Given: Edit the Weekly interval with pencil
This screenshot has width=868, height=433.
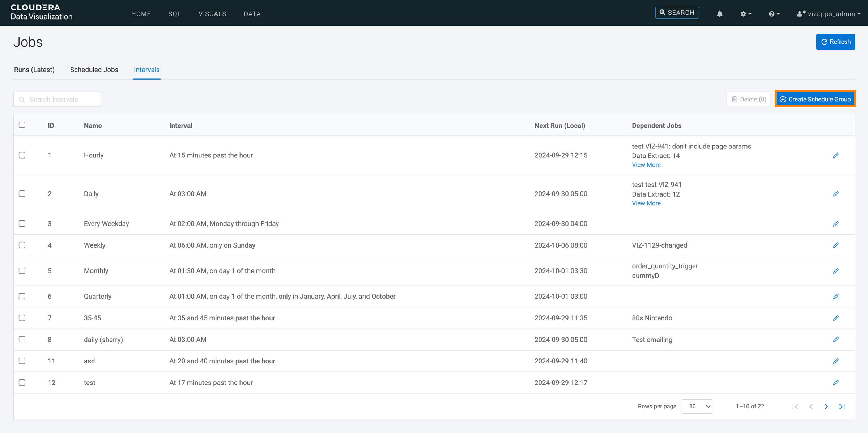Looking at the screenshot, I should [x=835, y=245].
